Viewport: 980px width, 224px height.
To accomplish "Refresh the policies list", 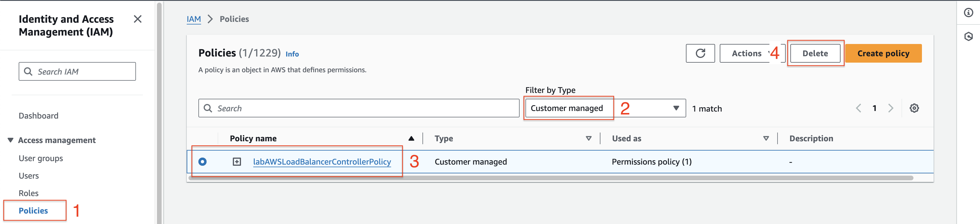I will click(700, 53).
